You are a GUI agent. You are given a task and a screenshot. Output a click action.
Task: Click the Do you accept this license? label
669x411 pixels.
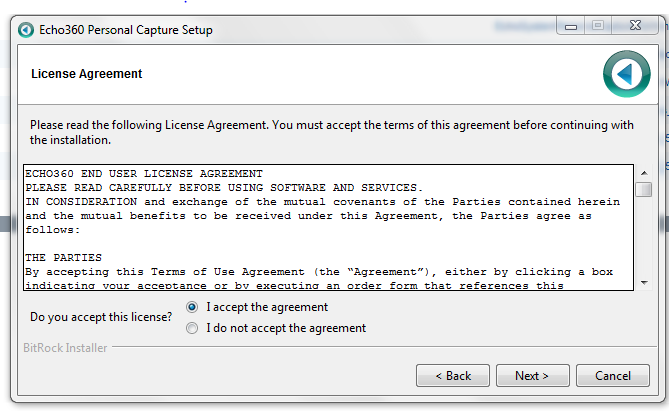coord(101,317)
